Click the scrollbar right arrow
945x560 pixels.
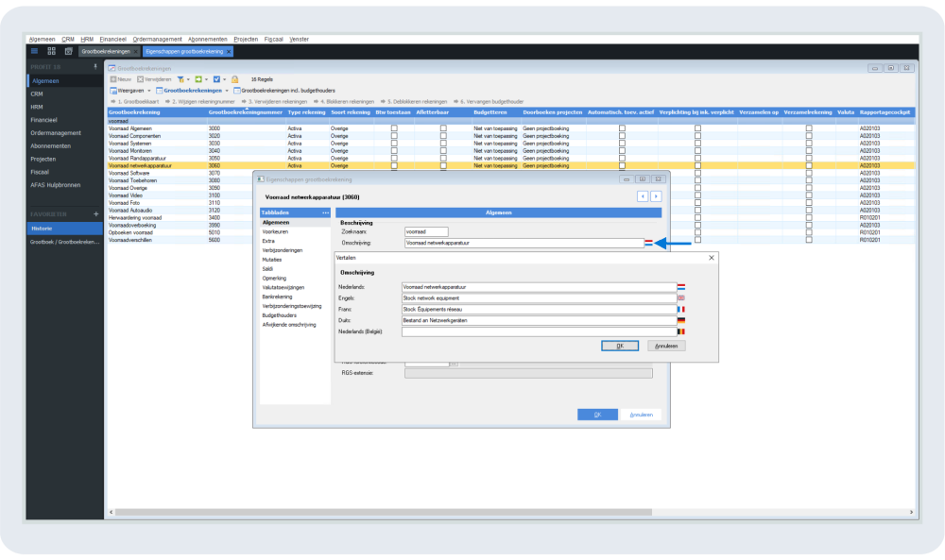[x=911, y=512]
